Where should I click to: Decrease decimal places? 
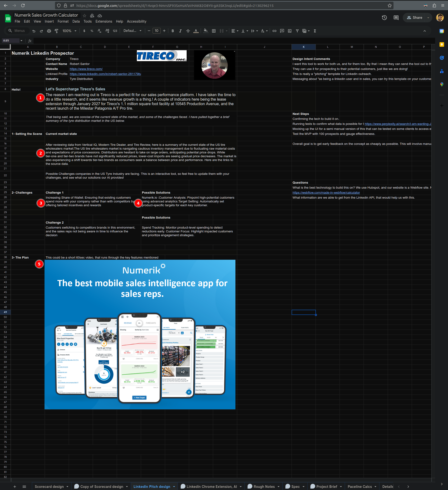(x=99, y=31)
